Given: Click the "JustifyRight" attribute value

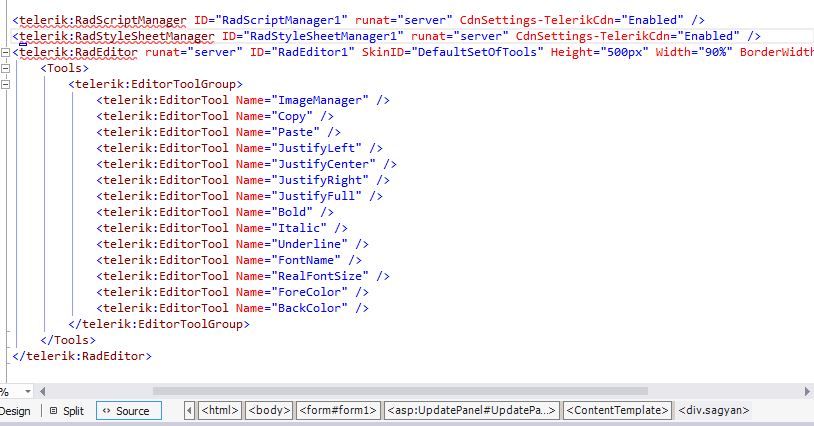Looking at the screenshot, I should [x=320, y=181].
